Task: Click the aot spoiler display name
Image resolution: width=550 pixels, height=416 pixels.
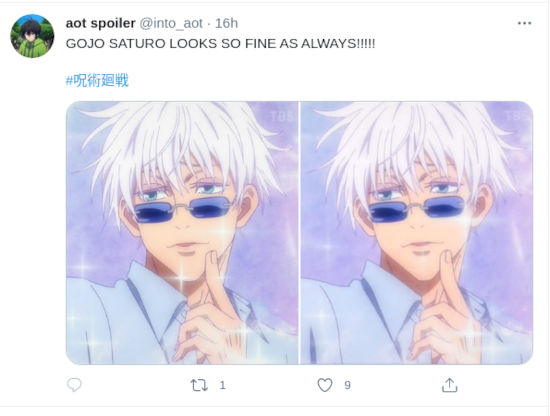Action: pos(100,23)
